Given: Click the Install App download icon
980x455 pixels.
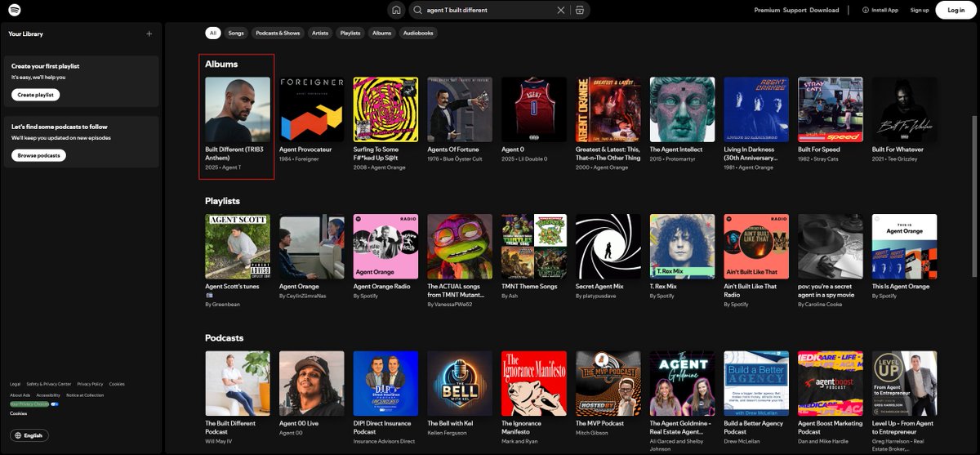Looking at the screenshot, I should point(866,10).
